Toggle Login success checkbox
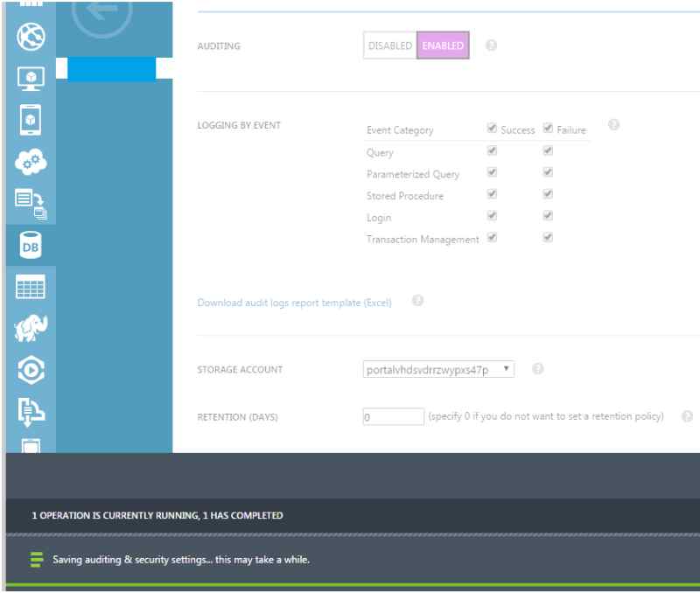700x593 pixels. (492, 215)
